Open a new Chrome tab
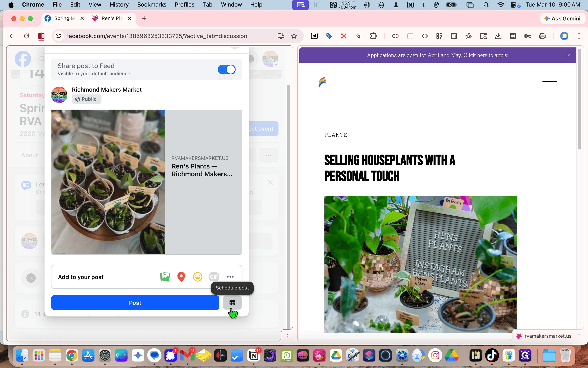The image size is (588, 368). [144, 18]
